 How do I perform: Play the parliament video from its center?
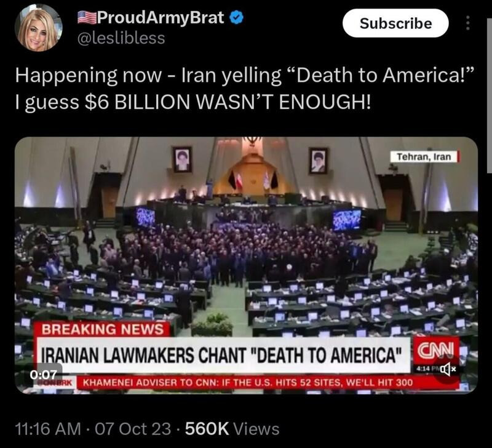coord(247,265)
